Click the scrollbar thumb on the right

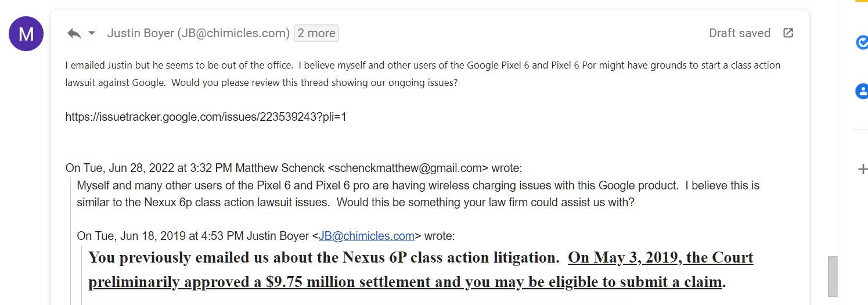tap(833, 276)
